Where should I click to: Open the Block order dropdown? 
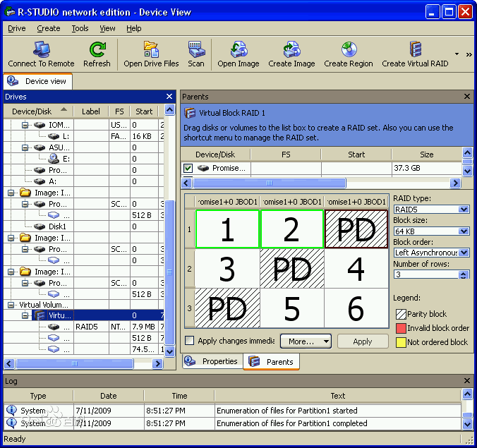(x=464, y=253)
